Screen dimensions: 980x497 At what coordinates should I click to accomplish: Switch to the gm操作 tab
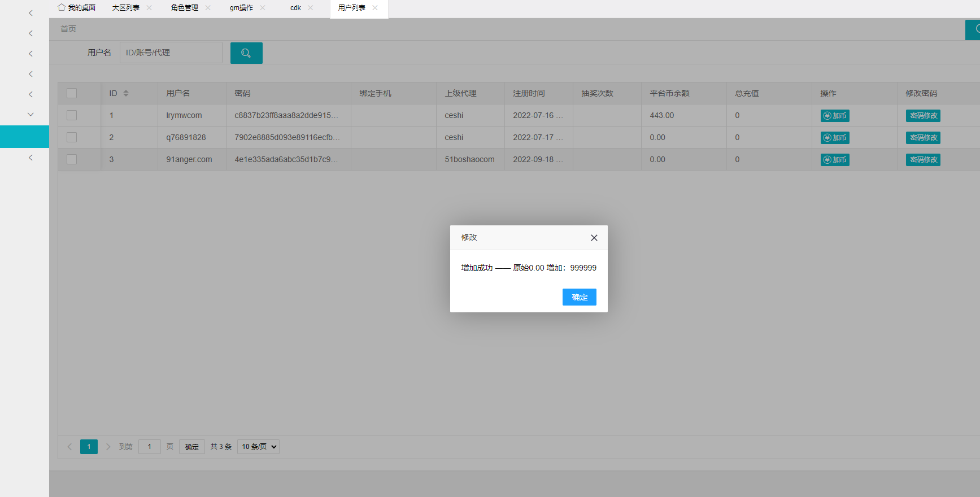click(x=241, y=8)
